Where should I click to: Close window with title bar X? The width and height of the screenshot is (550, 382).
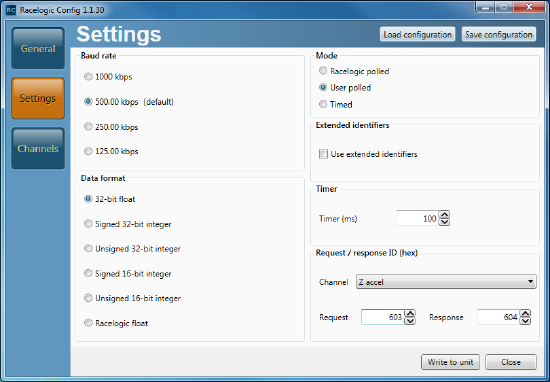point(529,7)
